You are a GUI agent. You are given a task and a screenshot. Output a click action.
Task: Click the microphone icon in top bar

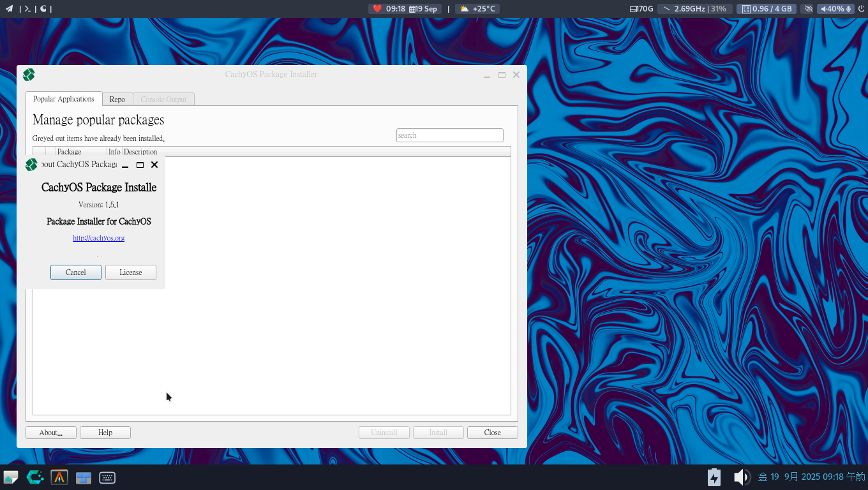pos(849,9)
